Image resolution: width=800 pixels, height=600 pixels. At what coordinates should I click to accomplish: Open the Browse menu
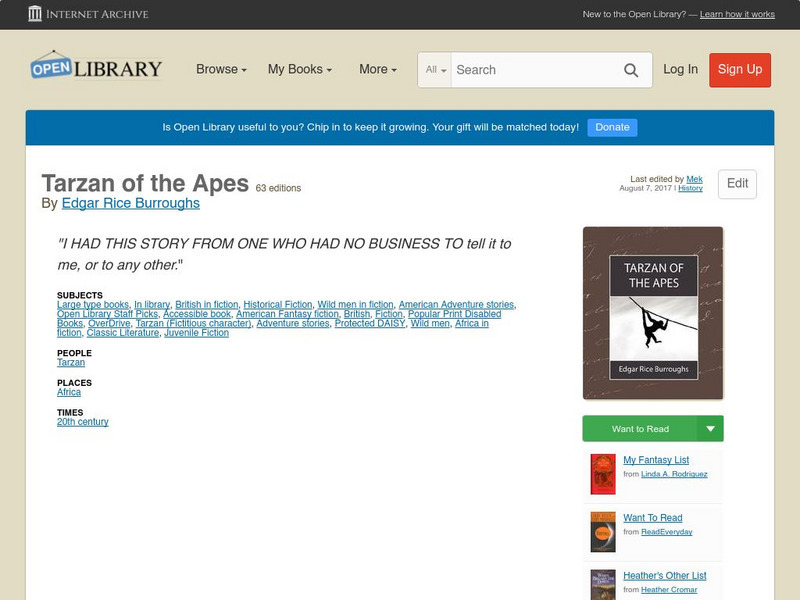tap(221, 69)
